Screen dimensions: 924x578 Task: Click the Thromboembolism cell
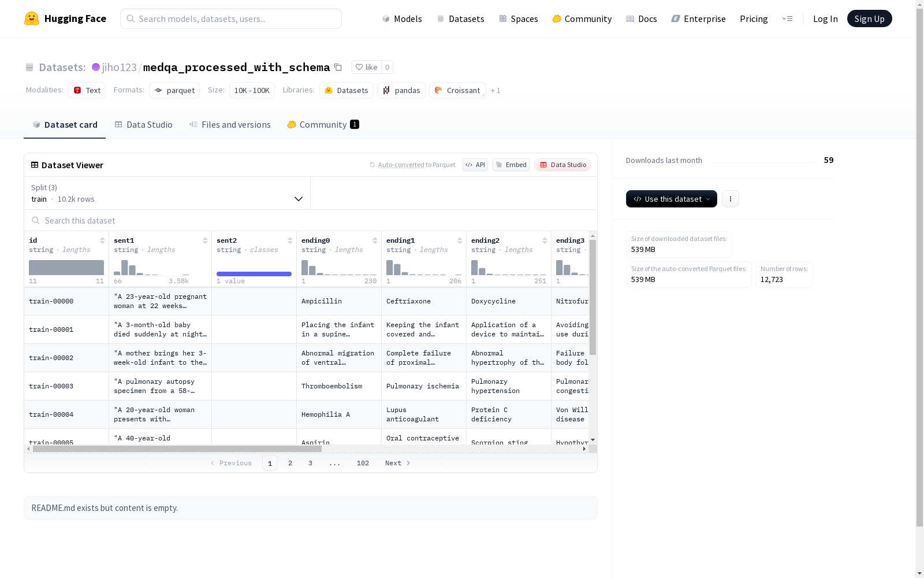click(339, 386)
